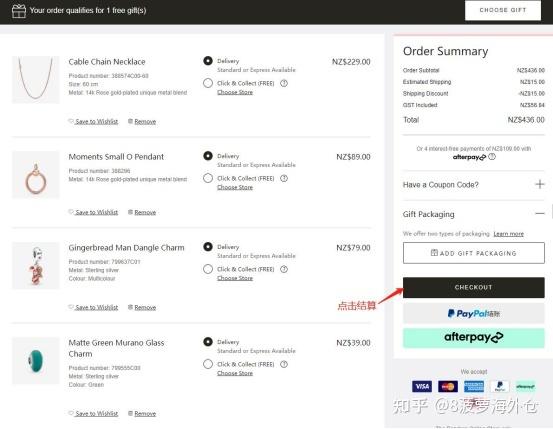This screenshot has height=429, width=553.
Task: Click Choose Store under Matte Green Murano Glass Charm
Action: click(235, 373)
